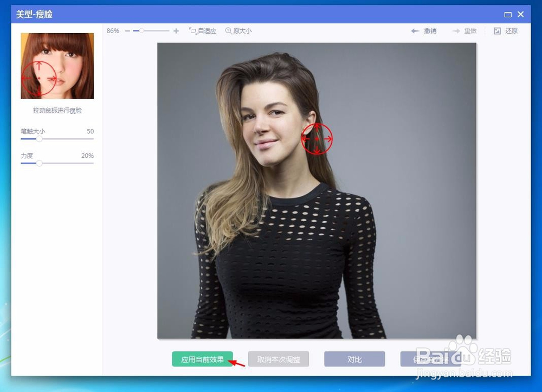The height and width of the screenshot is (392, 542).
Task: Click the brush size value 50
Action: coord(90,131)
